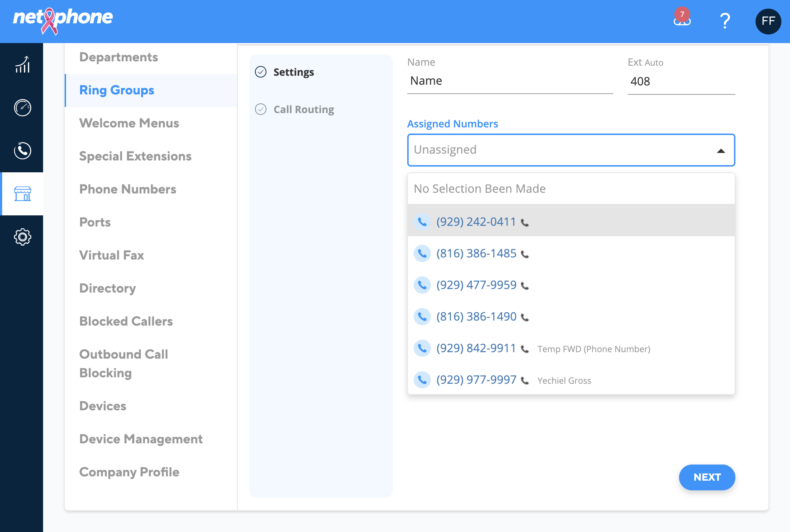Go to Ports section
Screen dimensions: 790x532
tap(95, 222)
